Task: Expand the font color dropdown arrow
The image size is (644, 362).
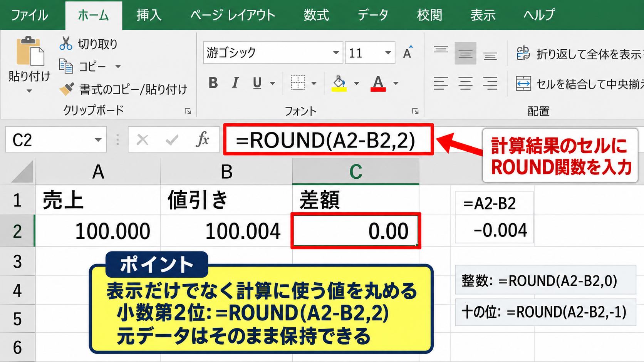Action: click(x=396, y=83)
